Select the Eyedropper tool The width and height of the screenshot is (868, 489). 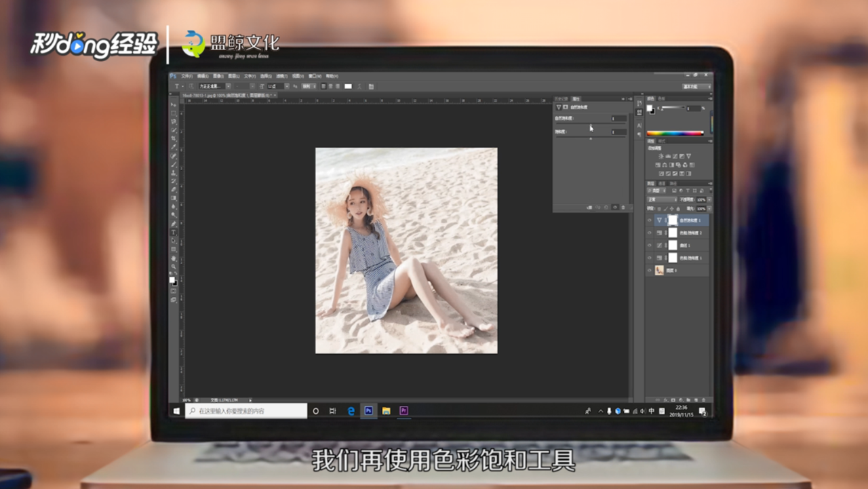[174, 147]
